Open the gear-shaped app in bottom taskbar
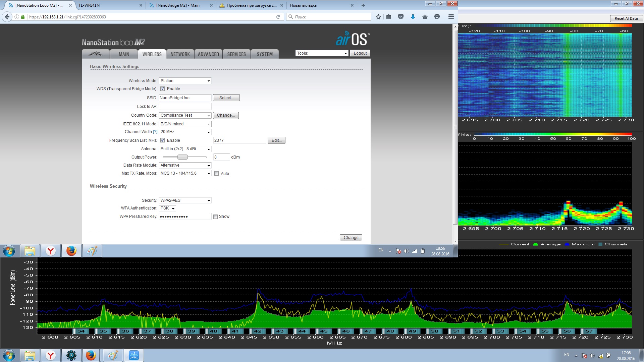This screenshot has height=362, width=644. 71,355
